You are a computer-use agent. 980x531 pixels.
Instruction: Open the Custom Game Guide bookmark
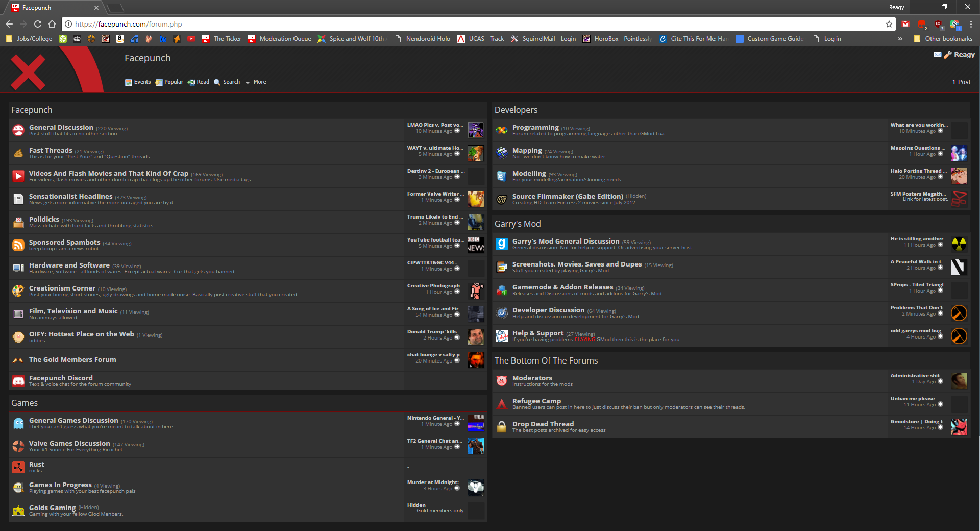point(770,39)
